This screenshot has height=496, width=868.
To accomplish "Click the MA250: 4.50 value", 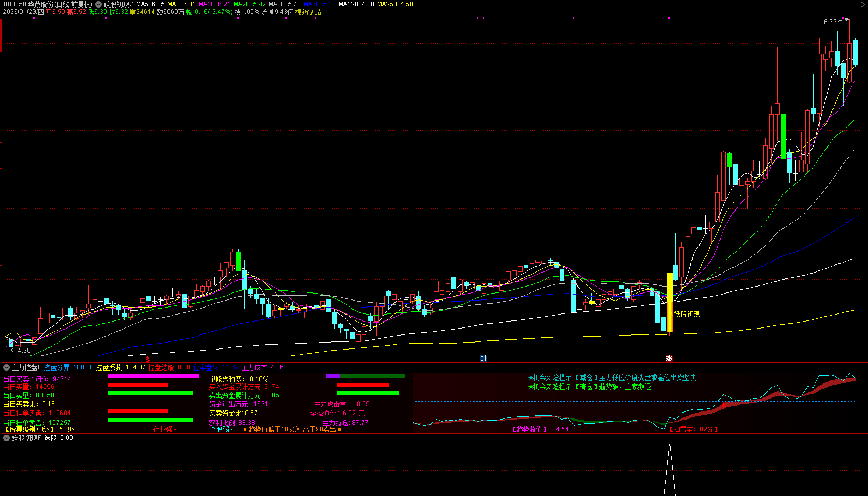I will click(x=396, y=4).
